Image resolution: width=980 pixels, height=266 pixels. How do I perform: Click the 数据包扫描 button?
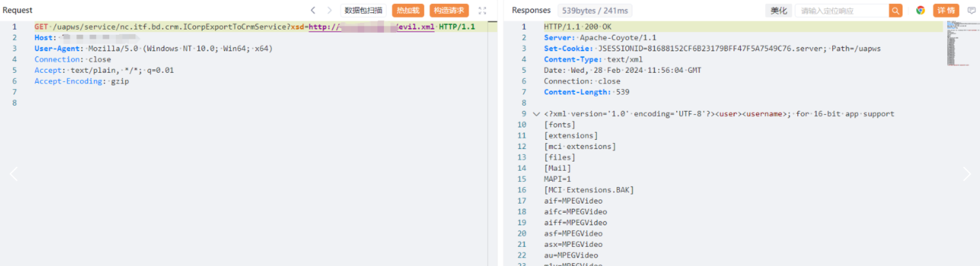[363, 11]
